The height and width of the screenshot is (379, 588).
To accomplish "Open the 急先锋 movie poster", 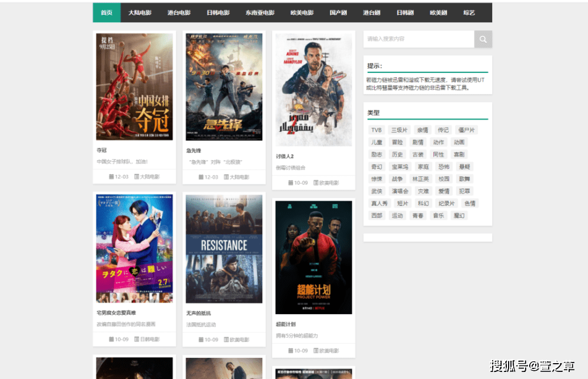I will pos(224,87).
